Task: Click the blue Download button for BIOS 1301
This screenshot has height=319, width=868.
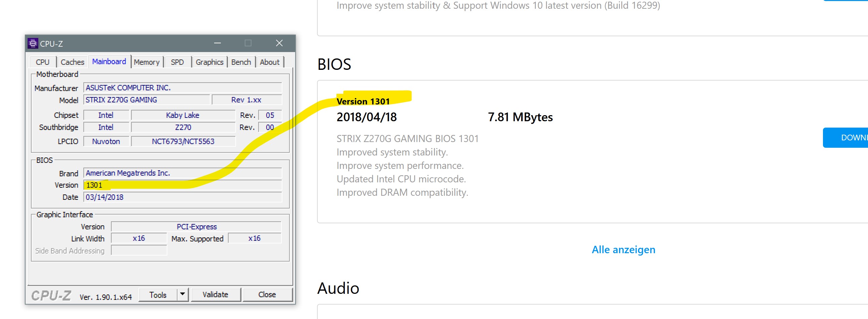Action: tap(845, 138)
